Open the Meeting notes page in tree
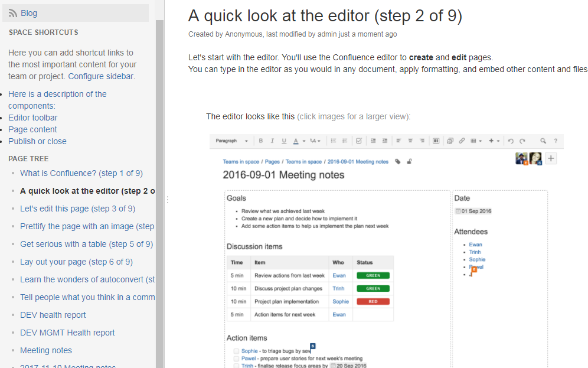 (46, 350)
